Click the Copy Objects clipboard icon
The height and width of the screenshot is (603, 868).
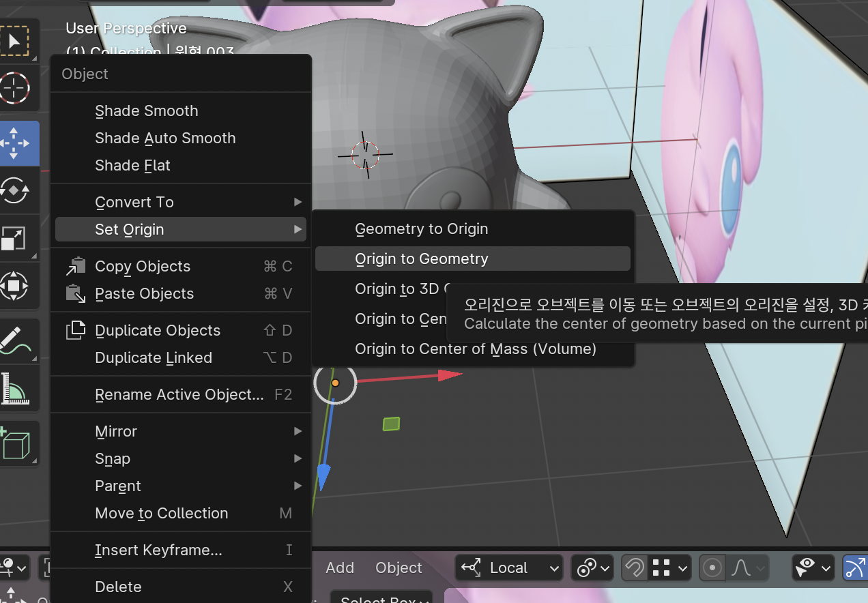click(76, 266)
